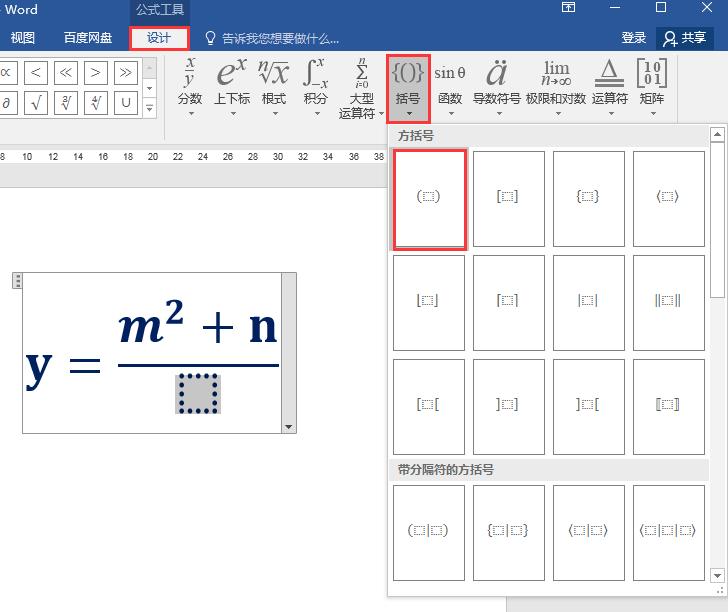The image size is (728, 612).
Task: Choose the curly braces bracket template
Action: (588, 199)
